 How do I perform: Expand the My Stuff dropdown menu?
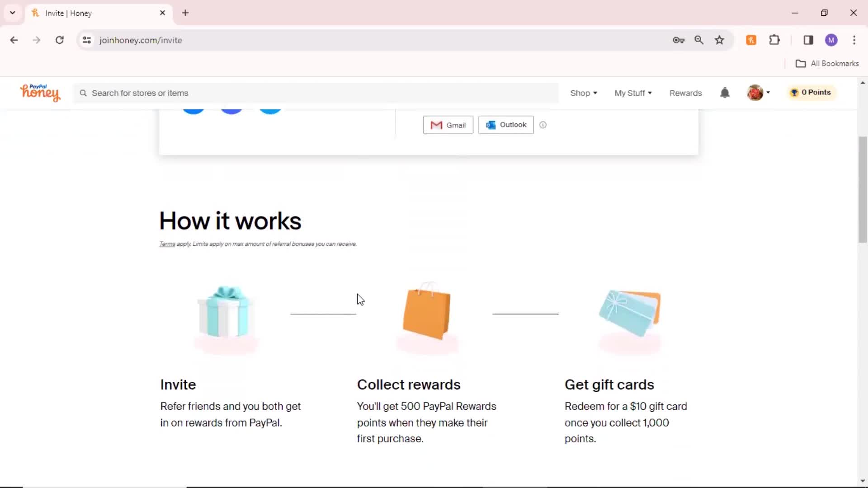(633, 93)
